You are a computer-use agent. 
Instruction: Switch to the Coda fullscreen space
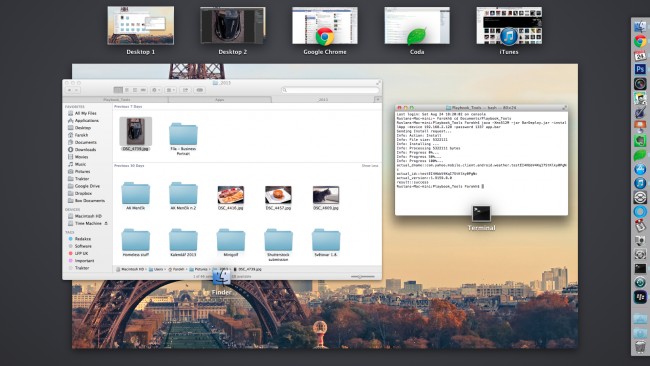click(417, 26)
